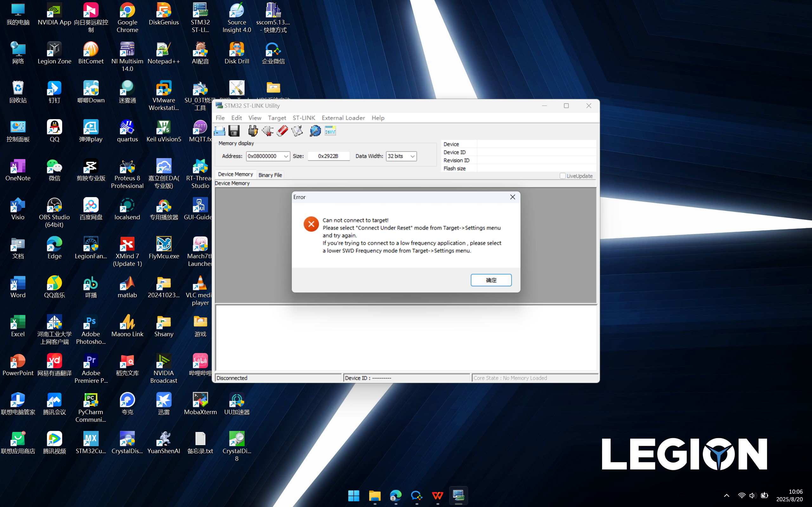Click the Save file floppy icon
812x507 pixels.
234,131
